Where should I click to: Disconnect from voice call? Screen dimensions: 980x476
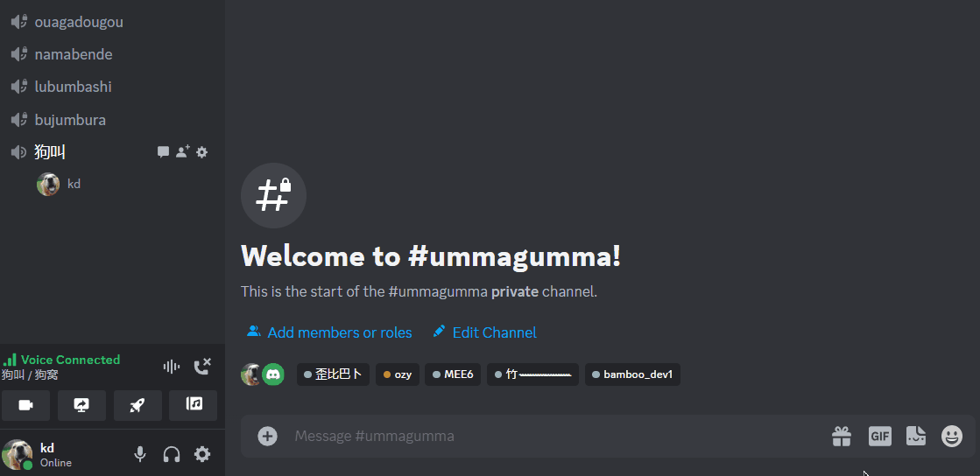pos(202,367)
